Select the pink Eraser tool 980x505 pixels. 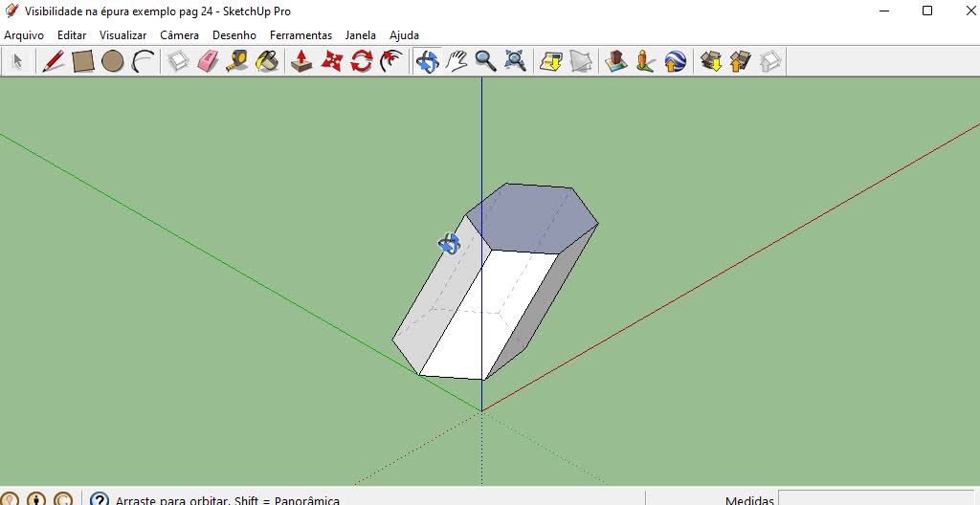[x=208, y=61]
